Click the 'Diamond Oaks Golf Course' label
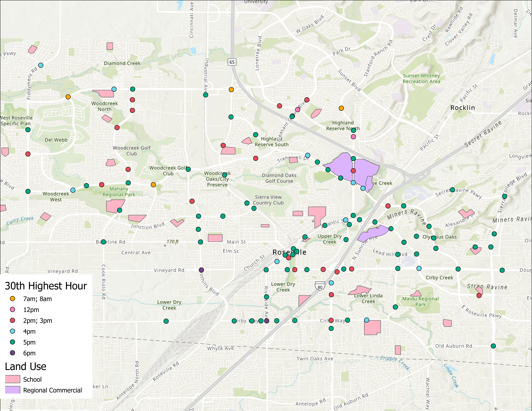Image resolution: width=532 pixels, height=411 pixels. click(x=279, y=178)
